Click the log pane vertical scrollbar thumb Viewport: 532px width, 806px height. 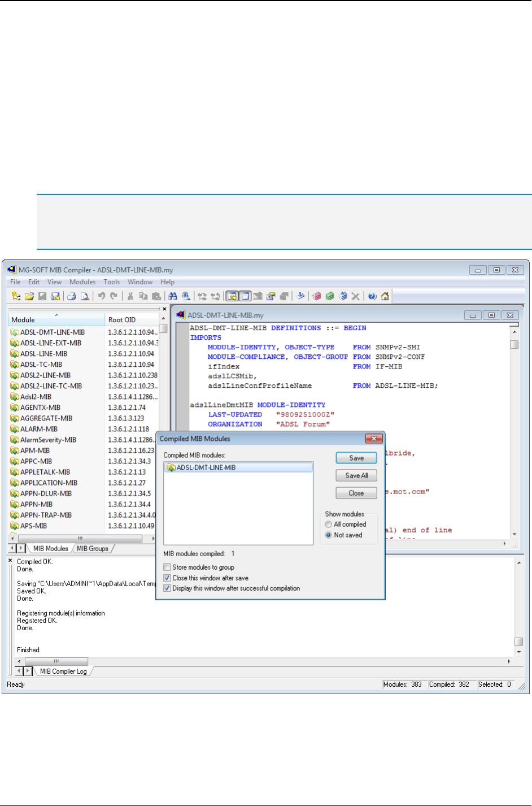[x=518, y=642]
